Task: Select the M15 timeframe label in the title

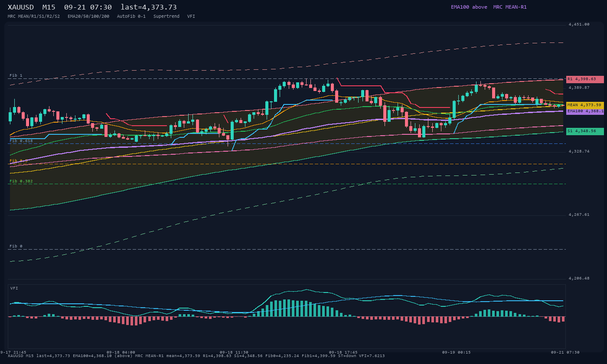Action: [x=49, y=7]
